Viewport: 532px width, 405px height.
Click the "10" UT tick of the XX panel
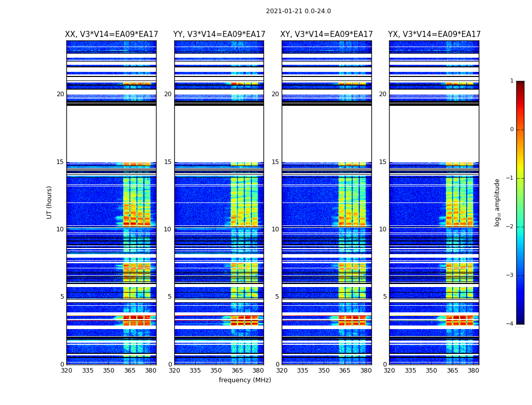(60, 229)
